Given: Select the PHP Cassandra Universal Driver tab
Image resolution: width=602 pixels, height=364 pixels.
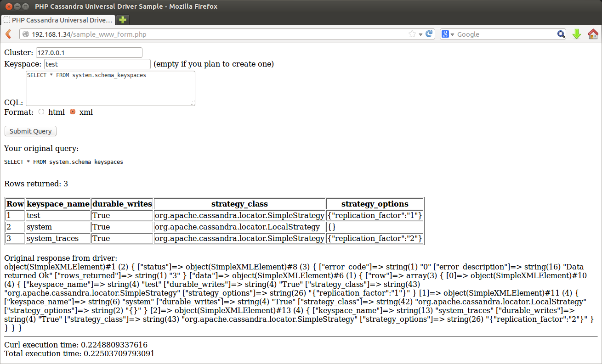Looking at the screenshot, I should tap(58, 20).
